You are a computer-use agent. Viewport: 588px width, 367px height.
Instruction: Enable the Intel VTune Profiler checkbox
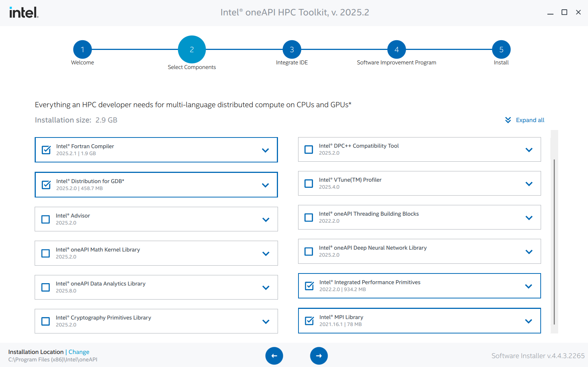309,183
